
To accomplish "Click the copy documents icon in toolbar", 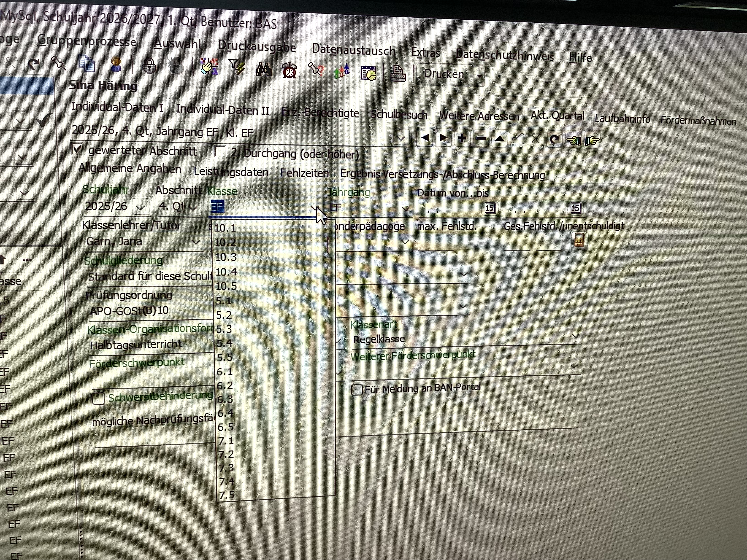I will (87, 64).
